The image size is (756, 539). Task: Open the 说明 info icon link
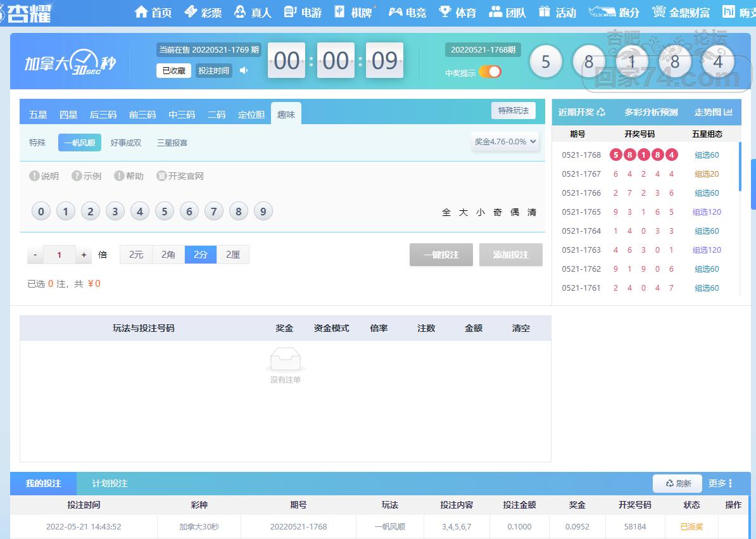pos(44,176)
